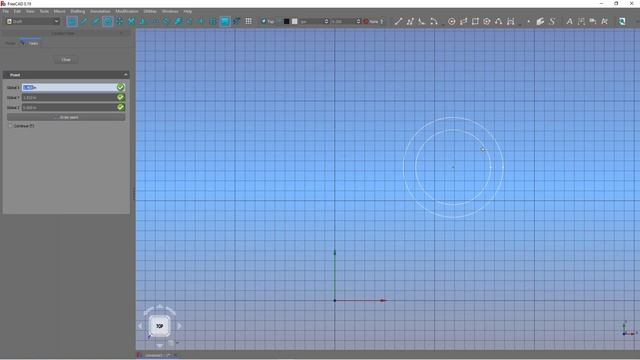This screenshot has height=360, width=640.
Task: Collapse the Point section chevron
Action: point(125,75)
